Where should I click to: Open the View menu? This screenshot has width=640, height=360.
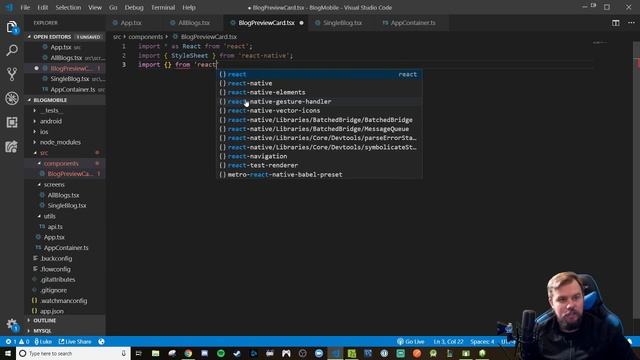[x=95, y=7]
